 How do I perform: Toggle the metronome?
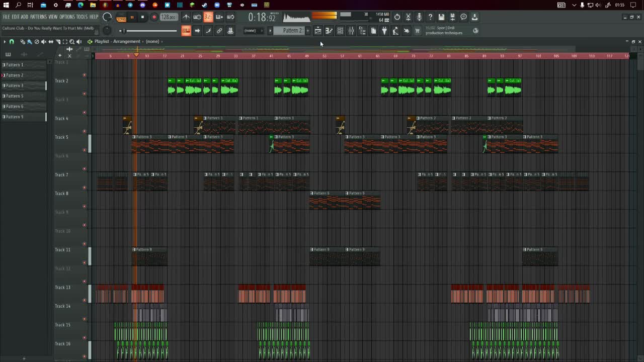point(186,17)
